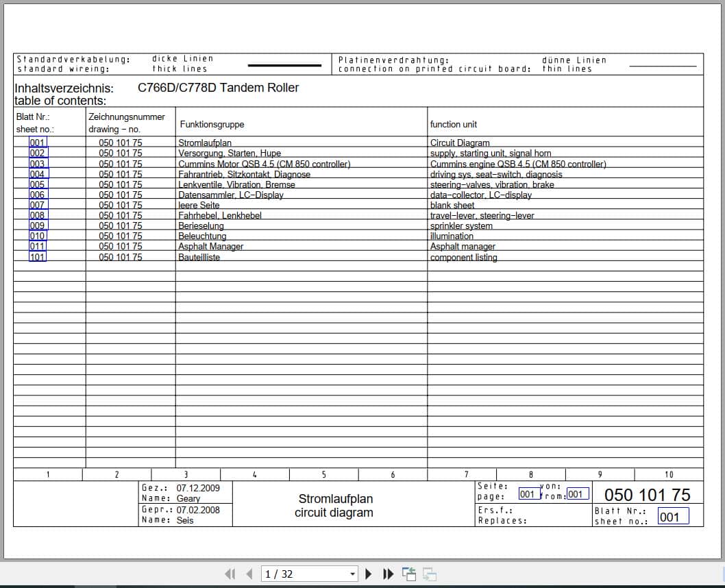Click 'sprinkler system' text
725x588 pixels.
461,225
